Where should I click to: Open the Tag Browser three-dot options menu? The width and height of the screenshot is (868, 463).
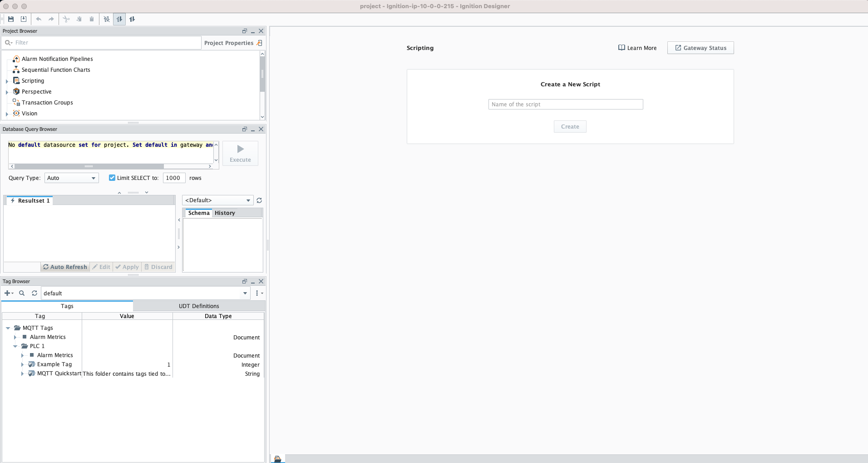pyautogui.click(x=257, y=293)
